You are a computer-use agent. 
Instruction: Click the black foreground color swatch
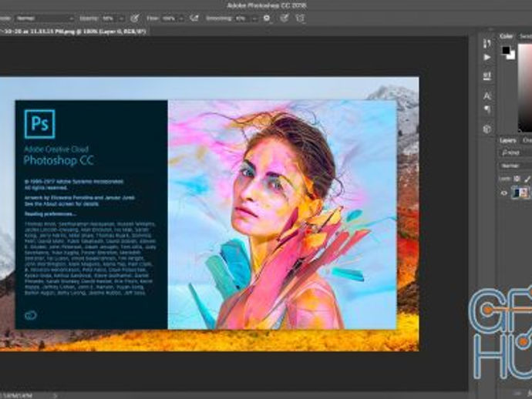pyautogui.click(x=506, y=50)
